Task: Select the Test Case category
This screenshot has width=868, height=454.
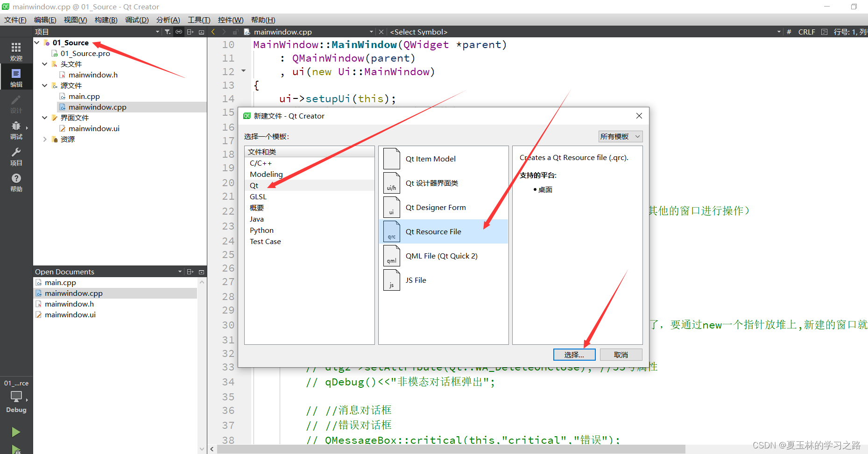Action: pyautogui.click(x=309, y=241)
